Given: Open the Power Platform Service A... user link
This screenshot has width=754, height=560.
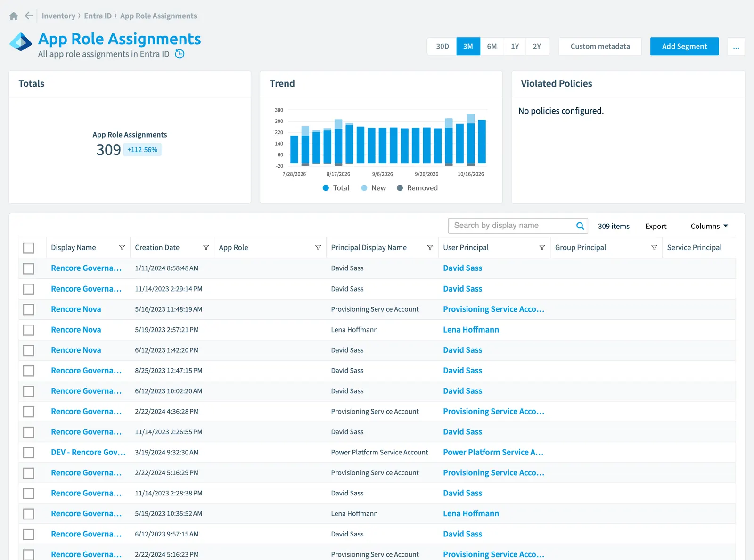Looking at the screenshot, I should click(x=493, y=453).
